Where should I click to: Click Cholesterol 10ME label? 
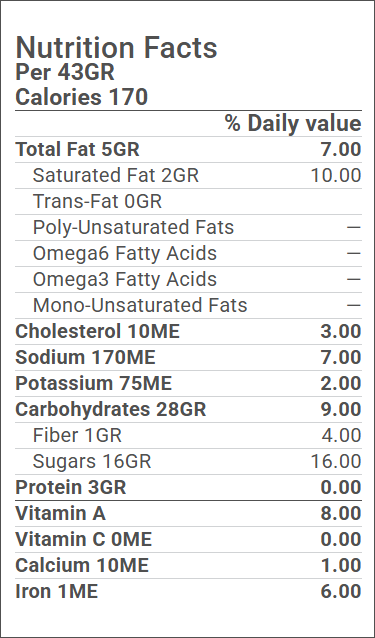97,332
